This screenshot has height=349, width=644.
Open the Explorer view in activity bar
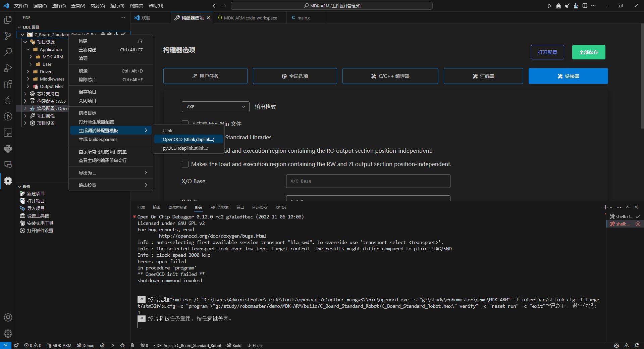coord(8,20)
